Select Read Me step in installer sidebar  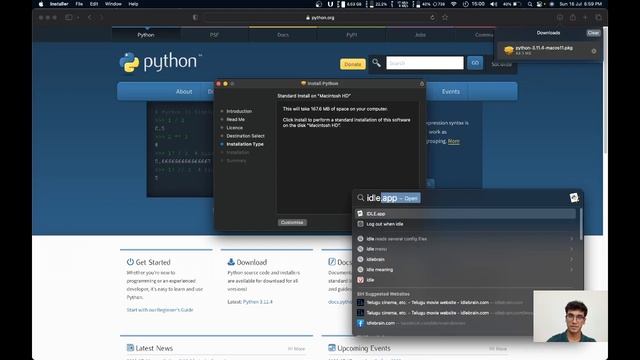pyautogui.click(x=236, y=120)
